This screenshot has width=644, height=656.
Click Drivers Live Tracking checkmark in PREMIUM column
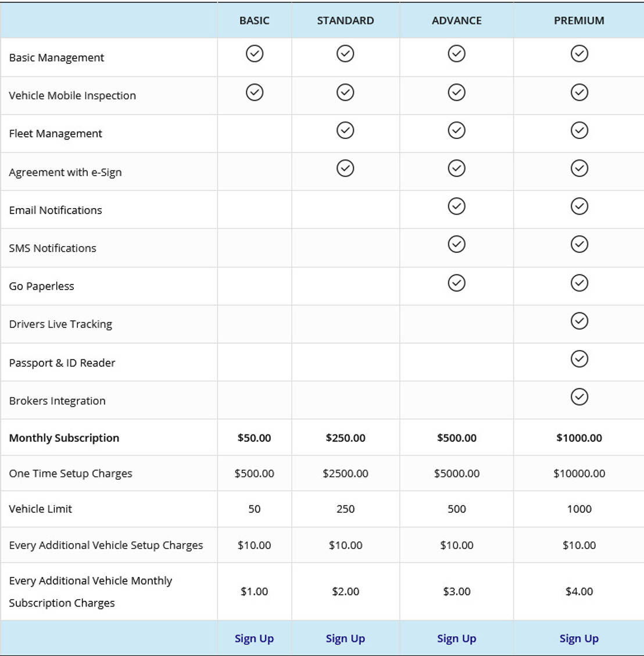point(579,321)
